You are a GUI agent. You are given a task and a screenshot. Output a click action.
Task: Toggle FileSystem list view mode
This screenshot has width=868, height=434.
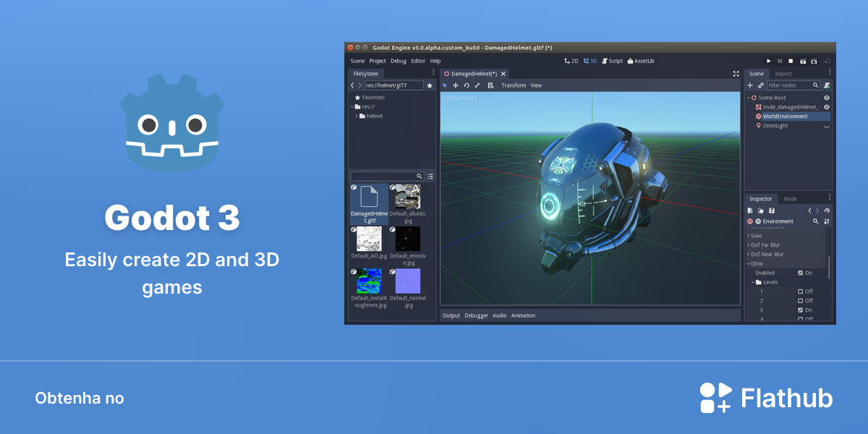(x=430, y=176)
